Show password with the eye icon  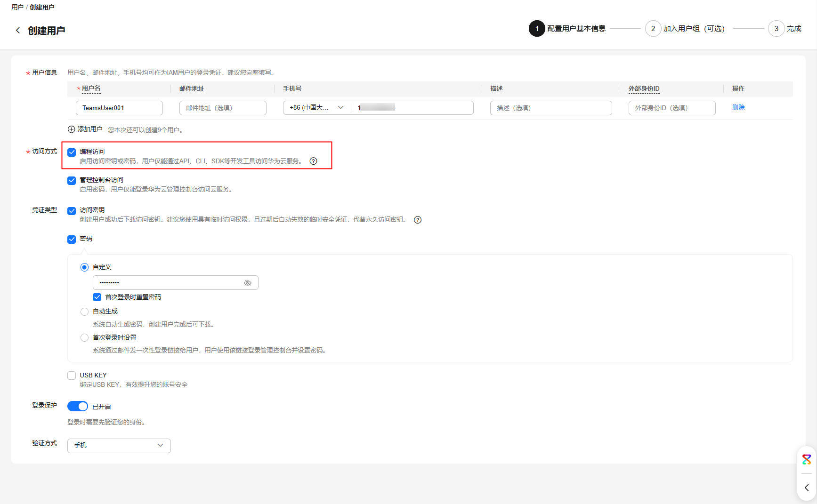[248, 283]
